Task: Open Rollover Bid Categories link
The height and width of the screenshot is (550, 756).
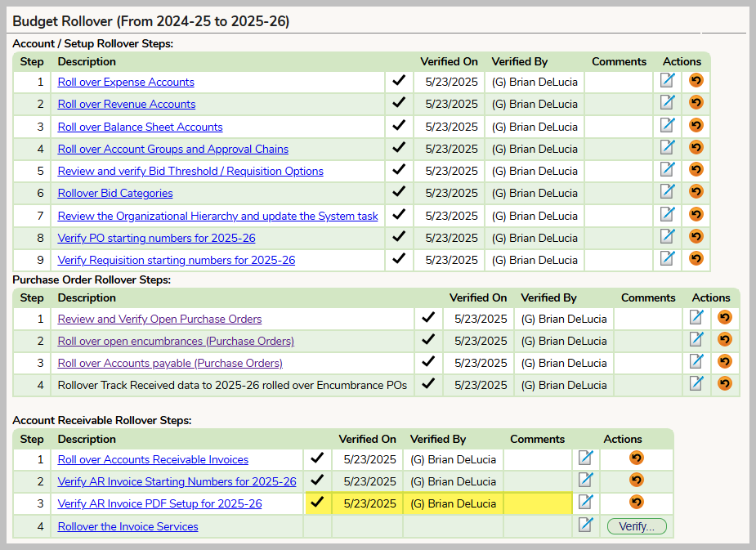Action: pos(115,194)
